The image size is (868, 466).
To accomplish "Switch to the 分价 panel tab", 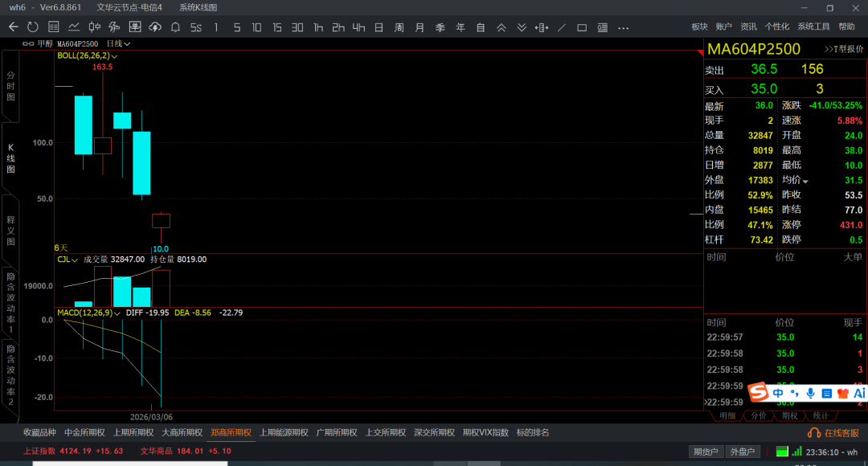I will pyautogui.click(x=759, y=415).
